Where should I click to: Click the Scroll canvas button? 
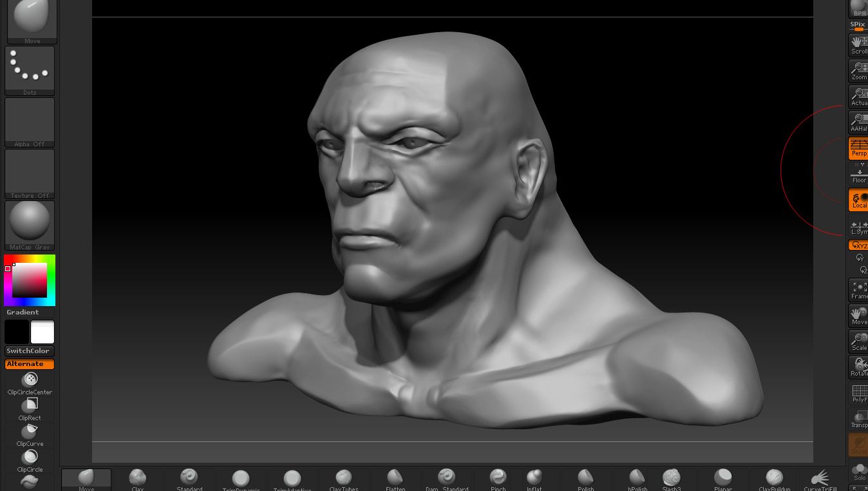pos(858,45)
